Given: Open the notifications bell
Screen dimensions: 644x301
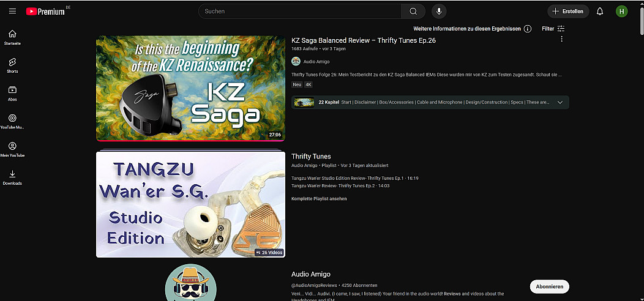Looking at the screenshot, I should pos(600,11).
